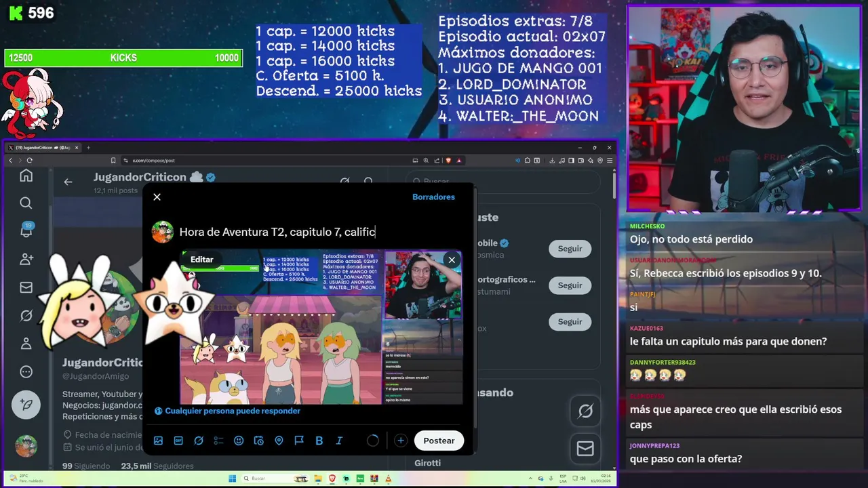Click the green Kicks progress bar

(x=123, y=58)
